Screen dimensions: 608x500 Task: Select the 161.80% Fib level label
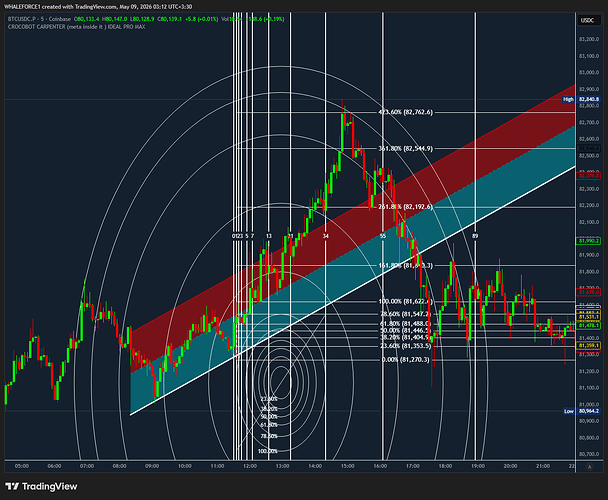tap(405, 266)
